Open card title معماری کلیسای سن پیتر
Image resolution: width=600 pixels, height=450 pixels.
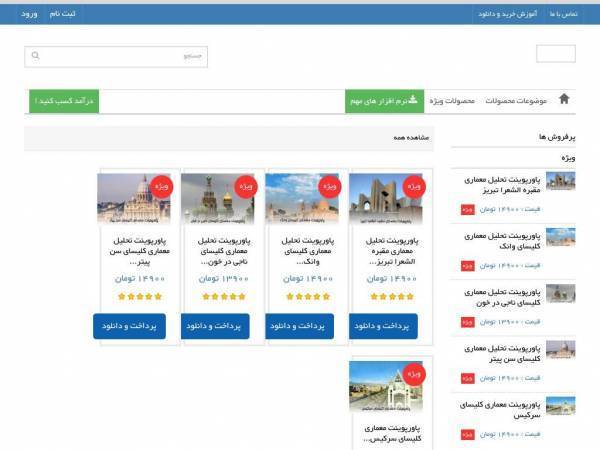(x=140, y=251)
